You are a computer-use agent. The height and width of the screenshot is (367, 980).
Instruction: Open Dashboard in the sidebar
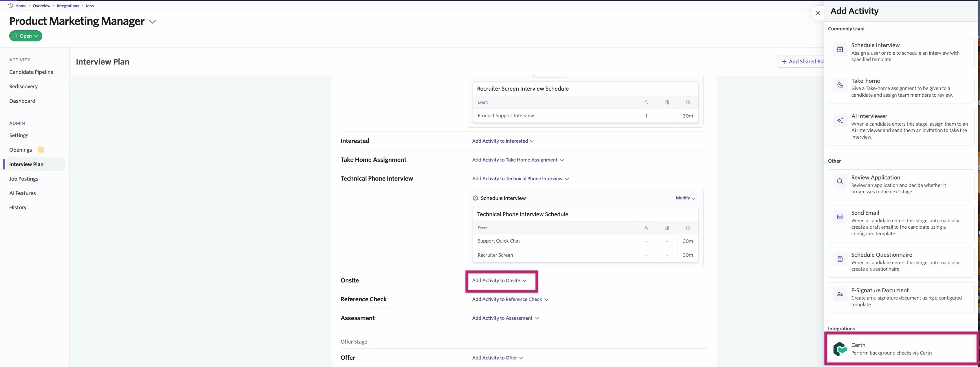pyautogui.click(x=22, y=101)
